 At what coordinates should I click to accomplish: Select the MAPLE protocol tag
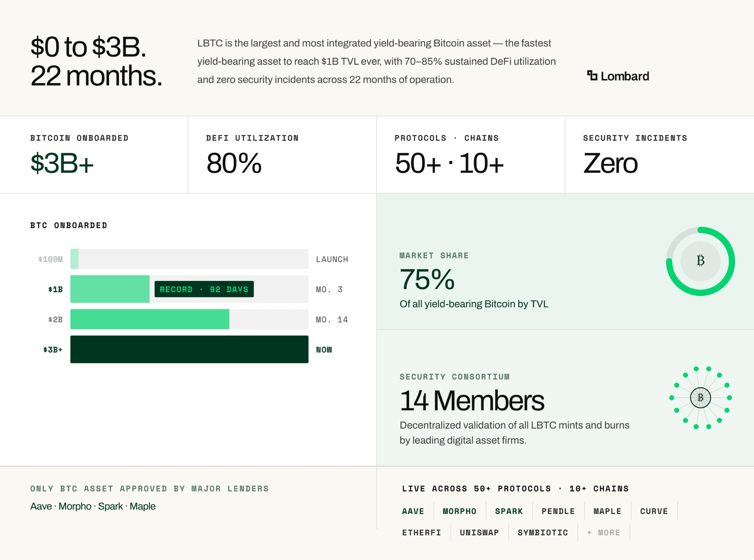pyautogui.click(x=607, y=511)
